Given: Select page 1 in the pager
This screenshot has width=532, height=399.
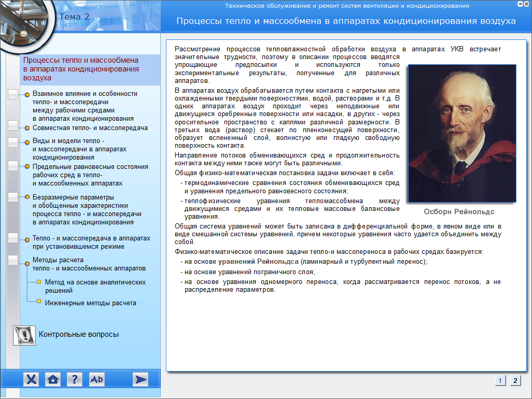Looking at the screenshot, I should click(500, 380).
